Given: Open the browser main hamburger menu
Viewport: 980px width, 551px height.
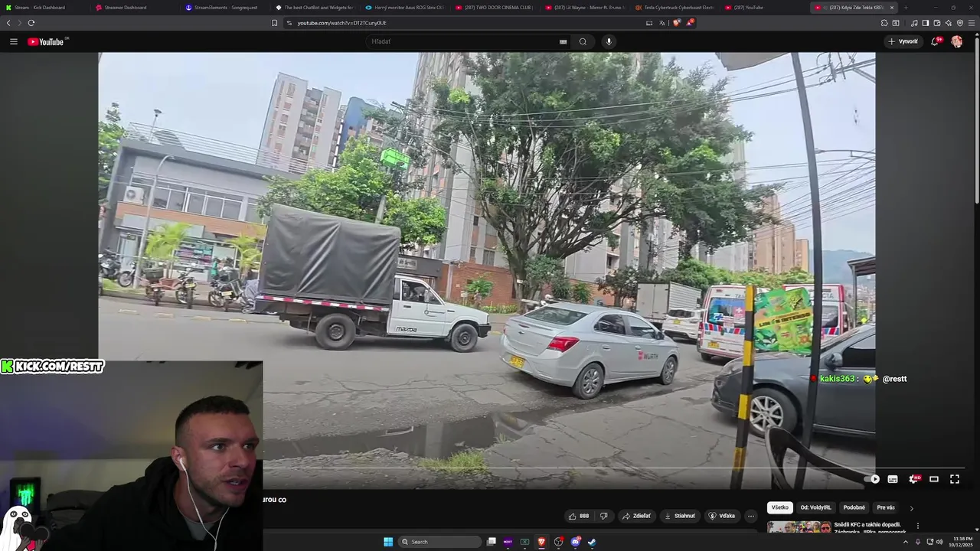Looking at the screenshot, I should click(x=972, y=23).
